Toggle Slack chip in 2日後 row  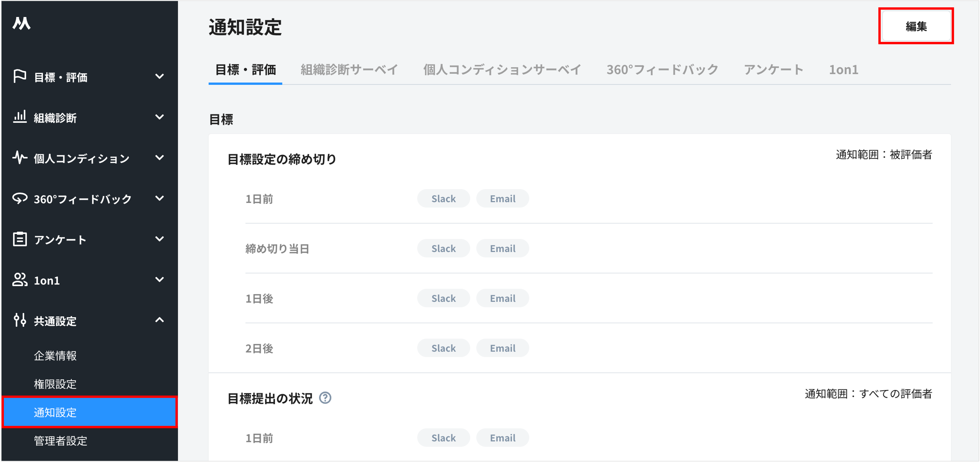pos(443,348)
